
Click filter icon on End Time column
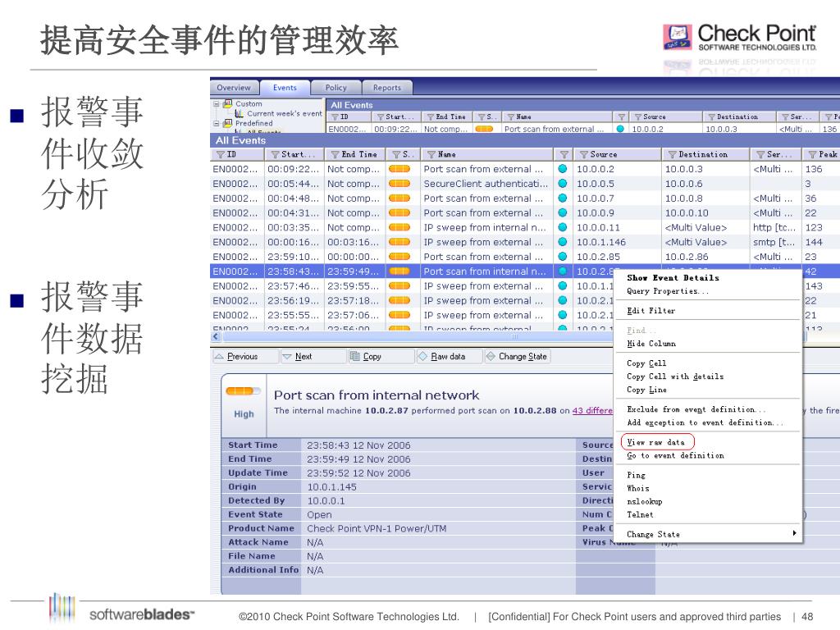coord(335,154)
